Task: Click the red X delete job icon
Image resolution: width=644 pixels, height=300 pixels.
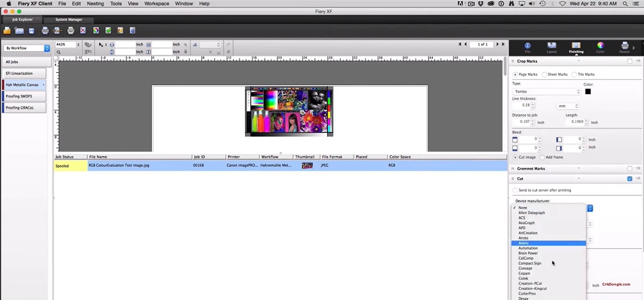Action: pyautogui.click(x=83, y=30)
